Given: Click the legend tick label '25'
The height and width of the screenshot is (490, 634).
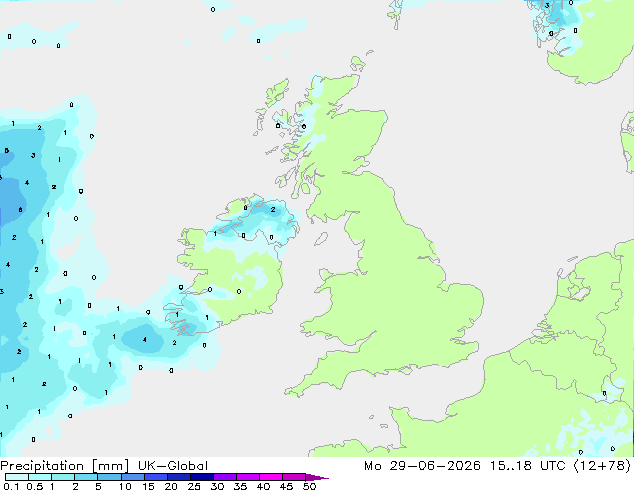Looking at the screenshot, I should 194,486.
